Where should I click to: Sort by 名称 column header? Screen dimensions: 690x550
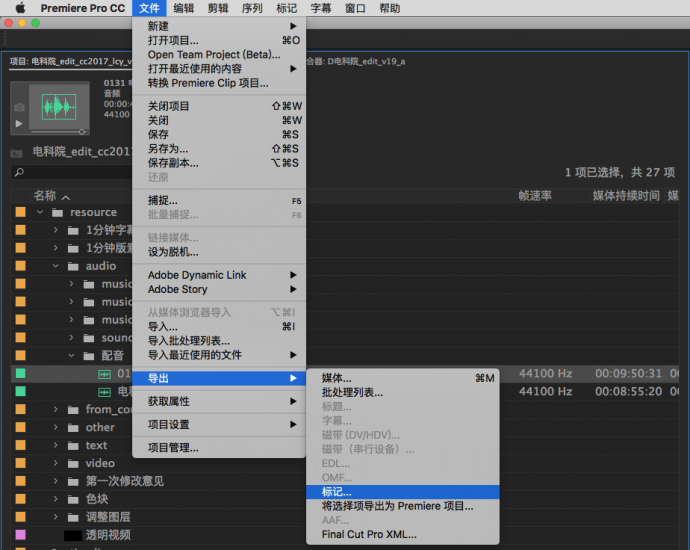click(45, 195)
